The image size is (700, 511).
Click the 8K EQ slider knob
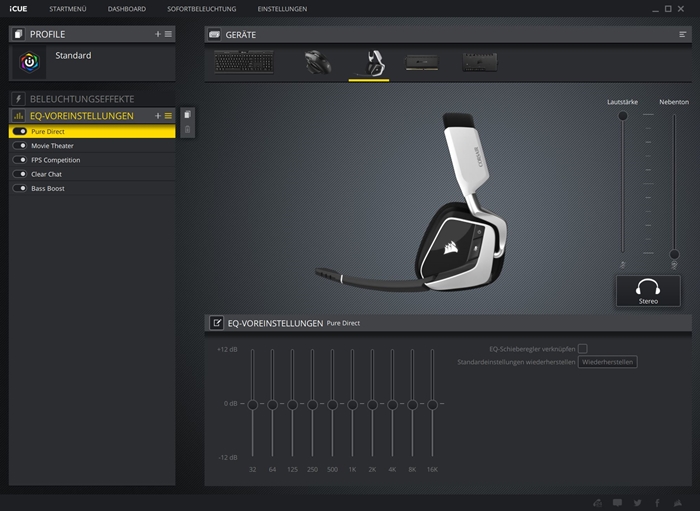pos(412,405)
